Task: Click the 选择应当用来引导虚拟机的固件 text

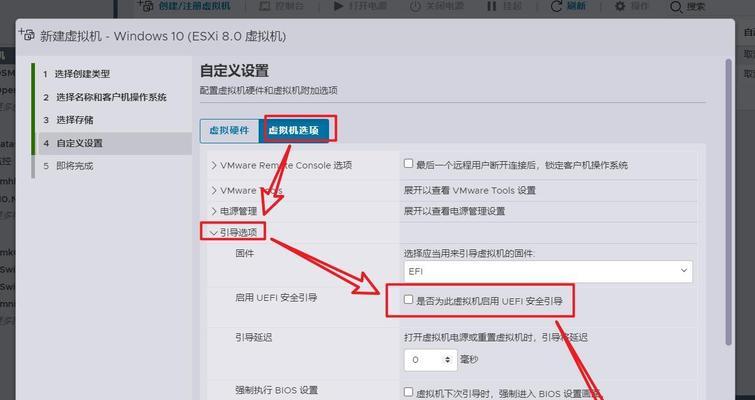Action: (x=469, y=254)
